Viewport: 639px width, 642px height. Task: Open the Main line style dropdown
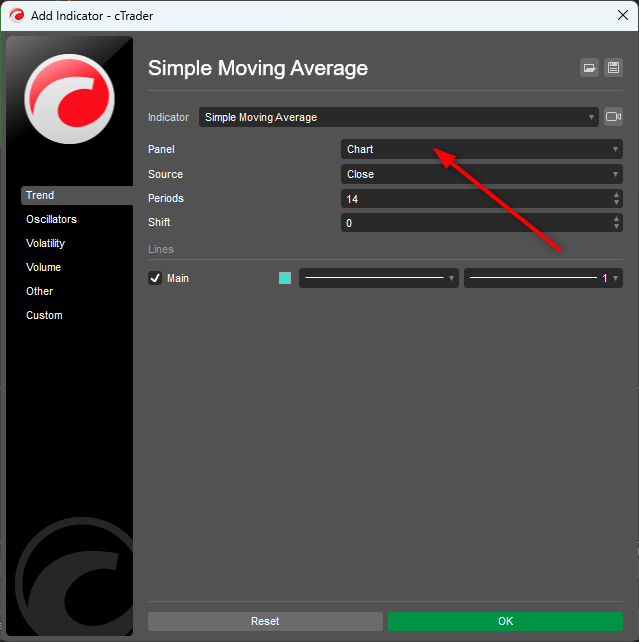379,278
